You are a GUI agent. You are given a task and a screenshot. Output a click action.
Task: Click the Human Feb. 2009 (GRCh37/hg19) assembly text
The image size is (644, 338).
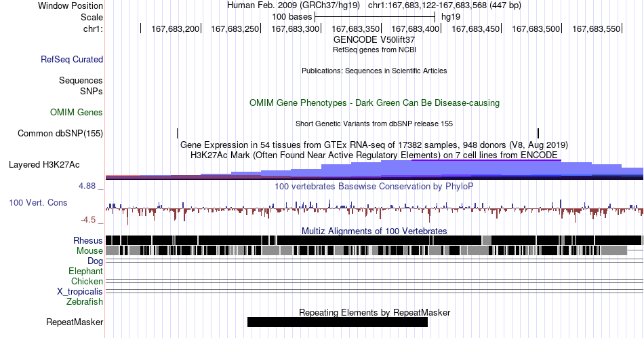(294, 5)
